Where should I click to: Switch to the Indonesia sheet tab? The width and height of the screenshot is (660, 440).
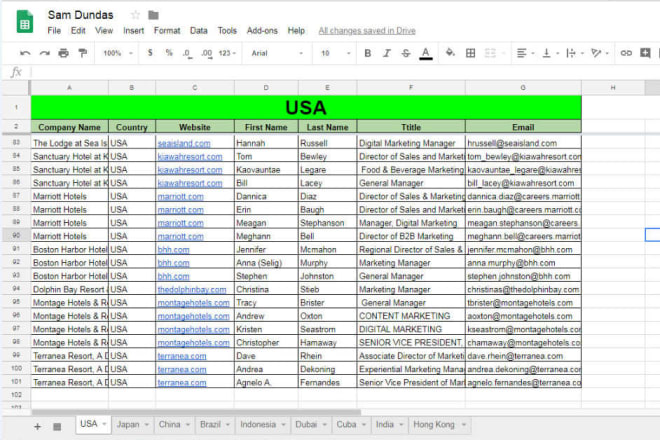[x=258, y=424]
